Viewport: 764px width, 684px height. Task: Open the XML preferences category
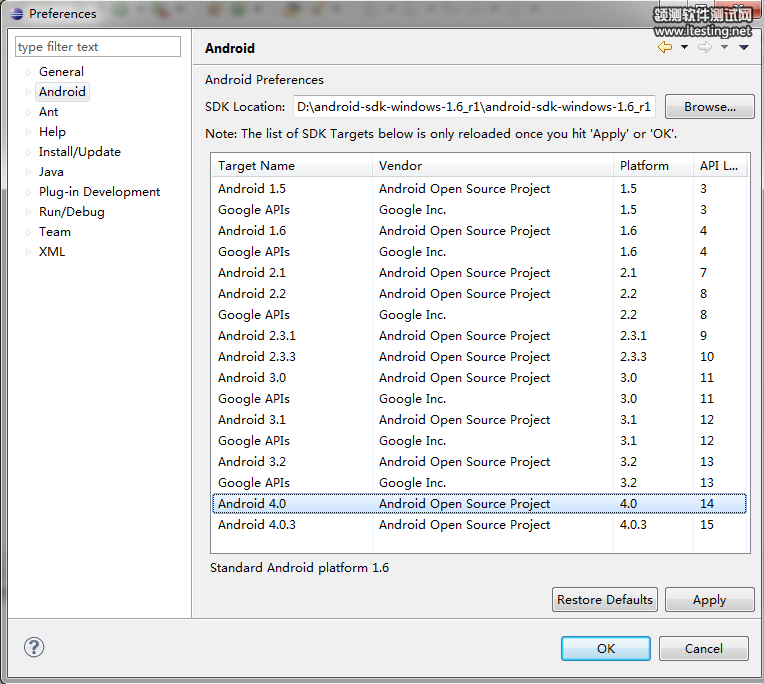point(52,251)
